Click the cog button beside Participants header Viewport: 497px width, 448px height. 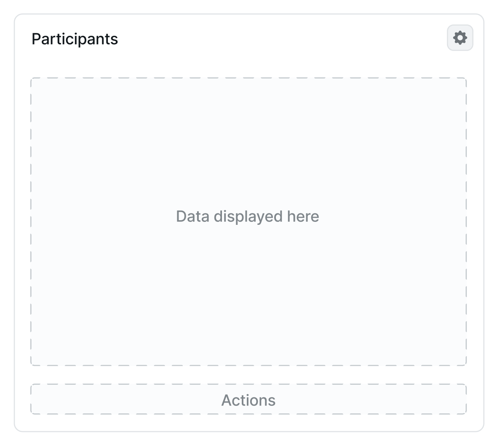460,38
